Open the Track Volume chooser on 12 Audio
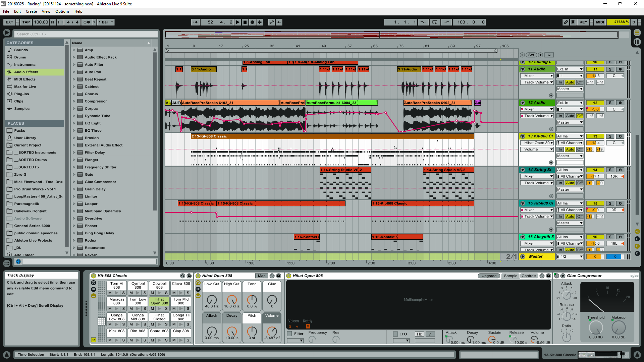Image resolution: width=644 pixels, height=362 pixels. click(x=537, y=116)
